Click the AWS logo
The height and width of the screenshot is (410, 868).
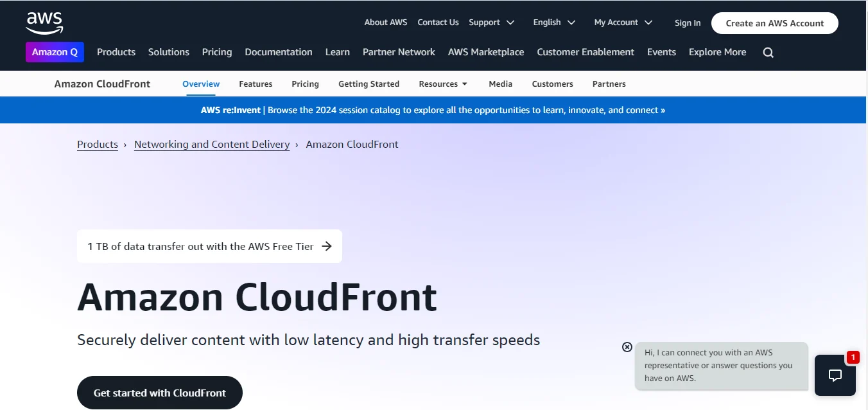[x=44, y=22]
